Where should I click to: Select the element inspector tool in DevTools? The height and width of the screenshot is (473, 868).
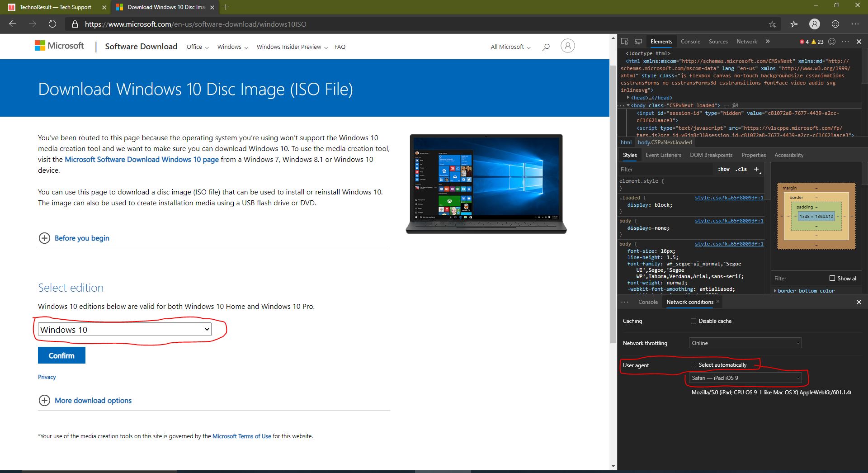coord(625,41)
